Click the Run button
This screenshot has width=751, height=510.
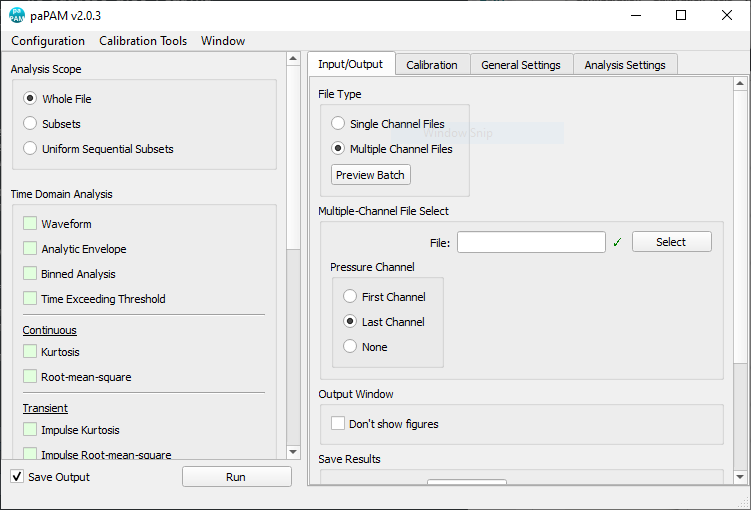coord(236,477)
